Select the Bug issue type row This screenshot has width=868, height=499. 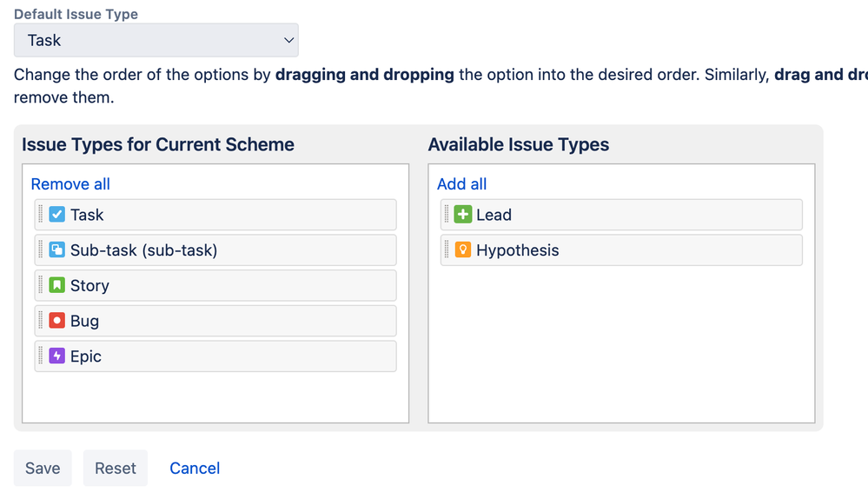point(215,321)
